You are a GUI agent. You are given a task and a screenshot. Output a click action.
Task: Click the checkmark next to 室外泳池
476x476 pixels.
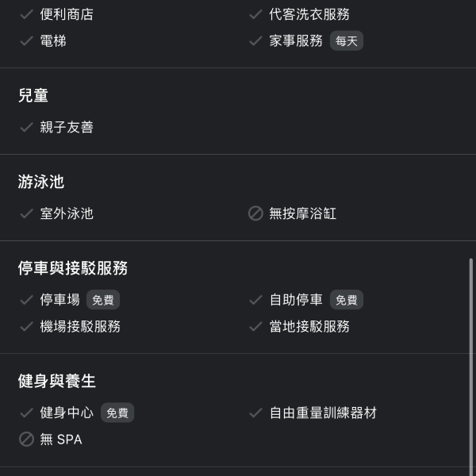tap(26, 213)
